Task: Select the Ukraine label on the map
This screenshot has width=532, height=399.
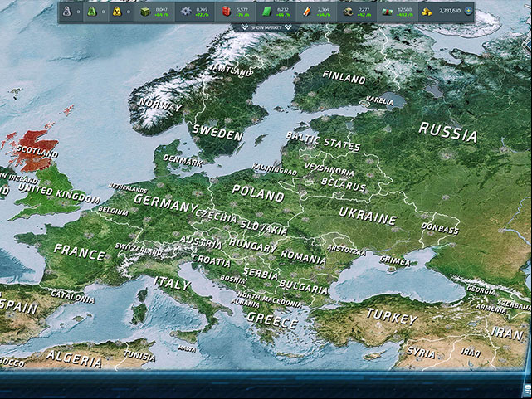Action: [368, 216]
